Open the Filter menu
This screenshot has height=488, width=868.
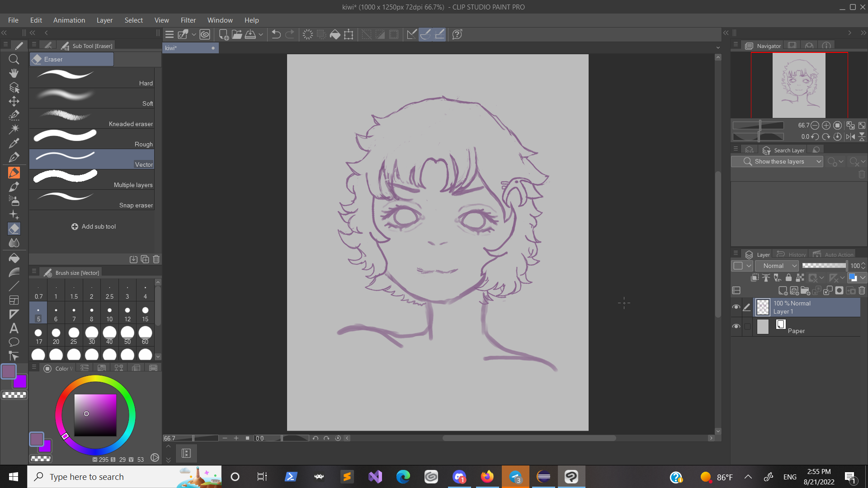tap(188, 20)
